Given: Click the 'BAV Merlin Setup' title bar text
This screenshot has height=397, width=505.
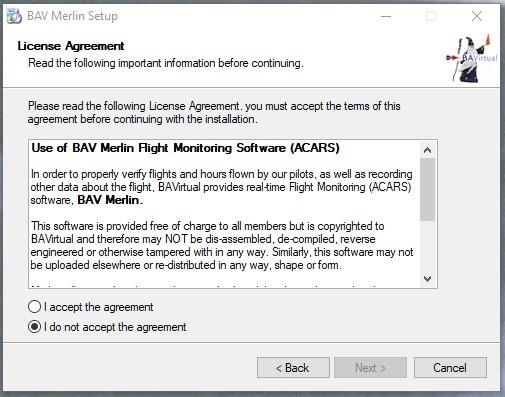Looking at the screenshot, I should pos(72,16).
